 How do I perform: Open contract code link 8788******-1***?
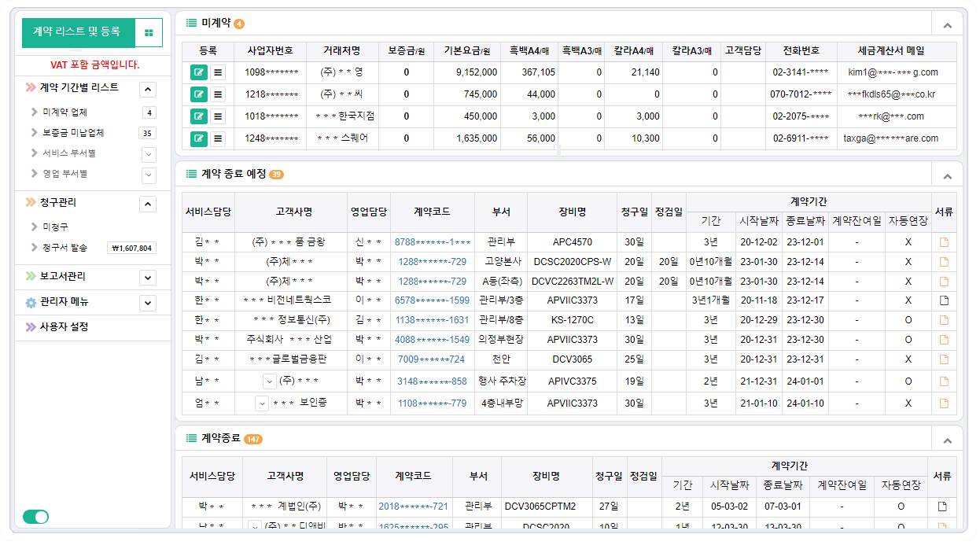point(430,240)
